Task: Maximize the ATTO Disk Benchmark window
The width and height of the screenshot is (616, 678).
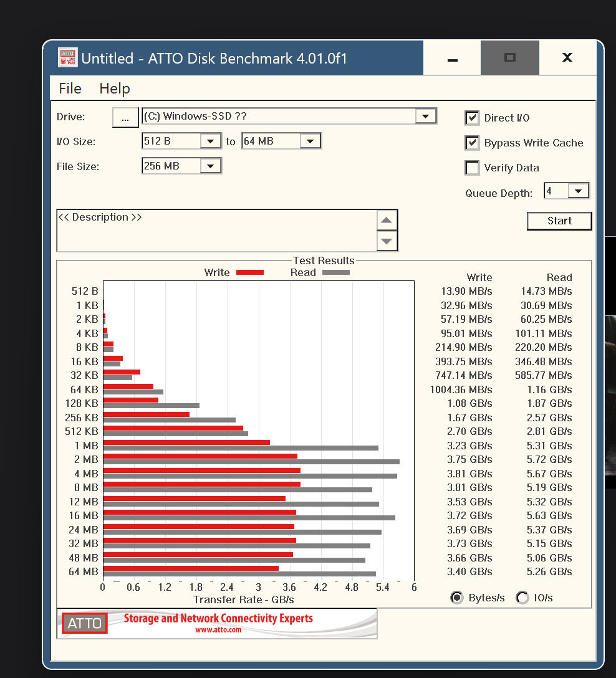Action: [x=510, y=57]
